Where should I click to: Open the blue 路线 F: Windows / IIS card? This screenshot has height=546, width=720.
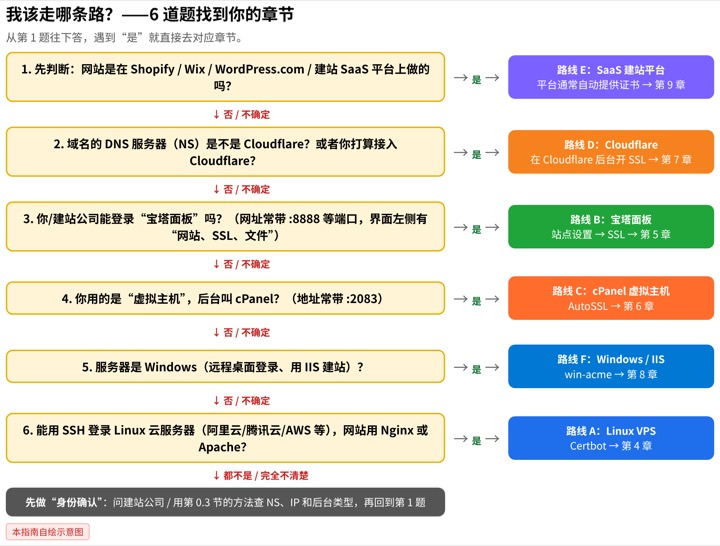click(x=611, y=367)
